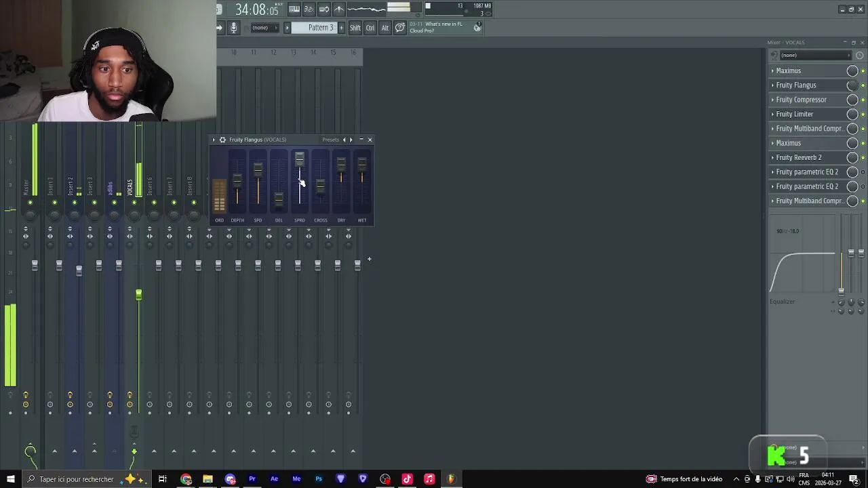This screenshot has height=488, width=868.
Task: Click the latency clock icon in the mixer
Action: [x=860, y=56]
